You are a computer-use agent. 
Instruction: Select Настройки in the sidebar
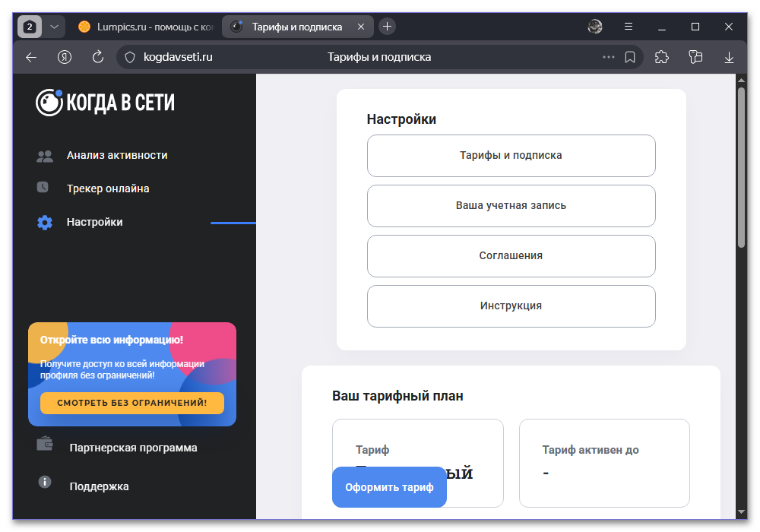pos(94,223)
